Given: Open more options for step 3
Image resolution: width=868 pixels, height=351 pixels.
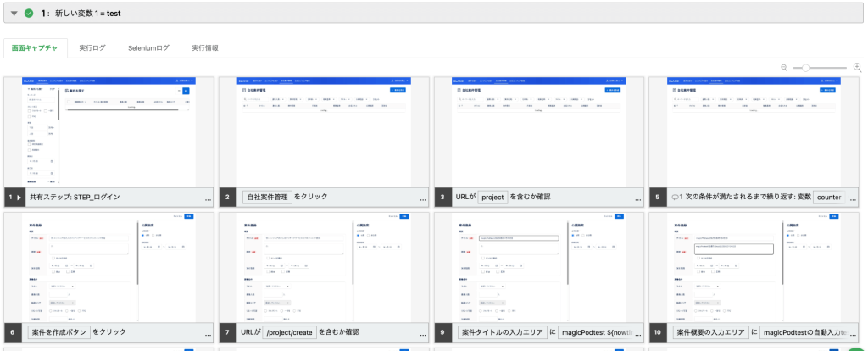Looking at the screenshot, I should (x=638, y=200).
